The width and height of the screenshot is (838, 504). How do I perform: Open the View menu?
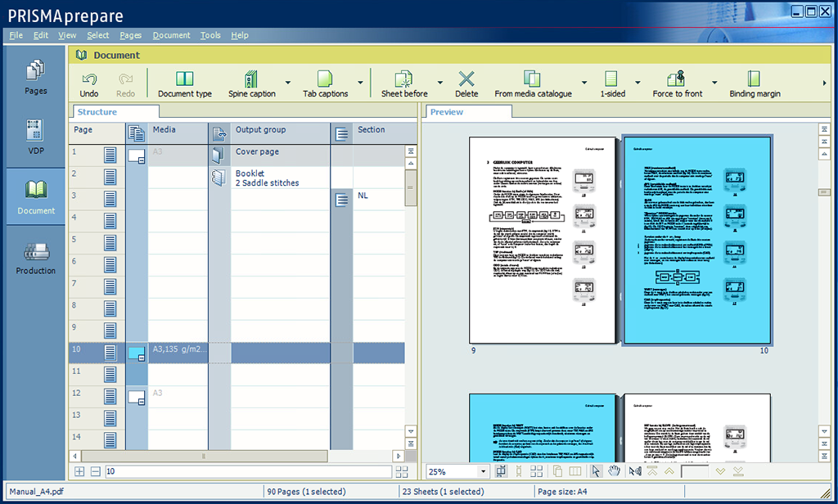[x=67, y=35]
